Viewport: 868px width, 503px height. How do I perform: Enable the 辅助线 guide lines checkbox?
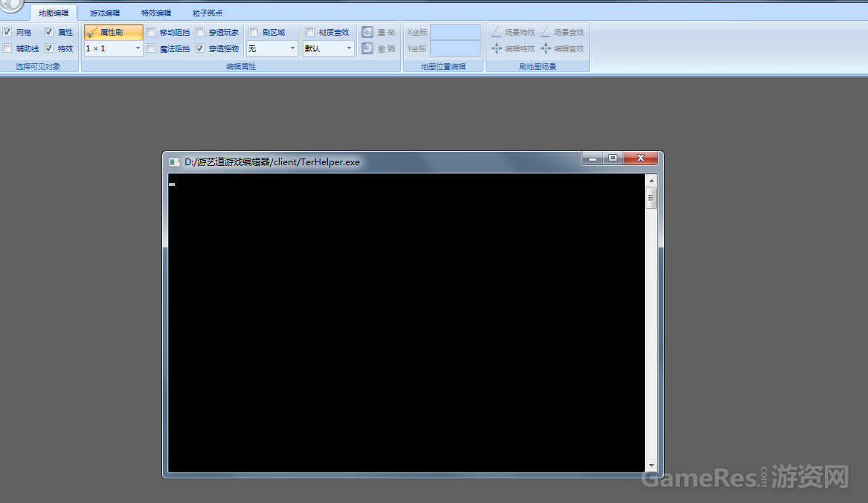coord(7,49)
